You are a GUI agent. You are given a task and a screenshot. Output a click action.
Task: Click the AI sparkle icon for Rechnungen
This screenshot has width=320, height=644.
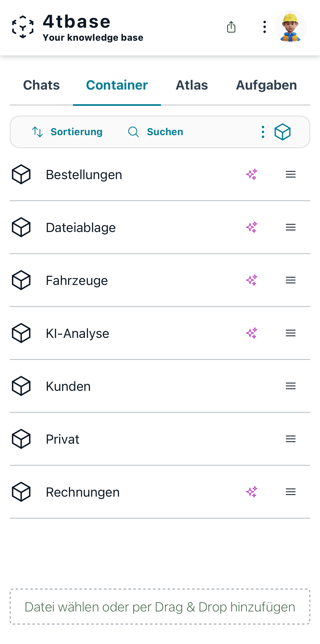coord(252,492)
